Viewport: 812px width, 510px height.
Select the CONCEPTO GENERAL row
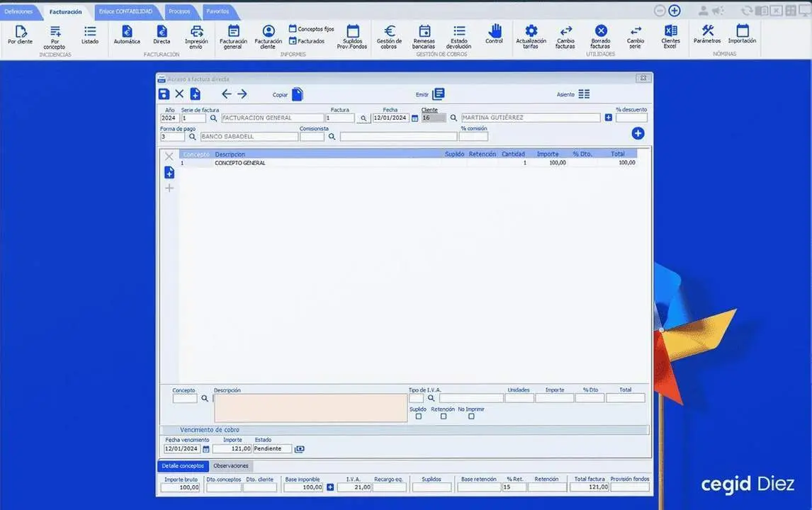[x=408, y=163]
